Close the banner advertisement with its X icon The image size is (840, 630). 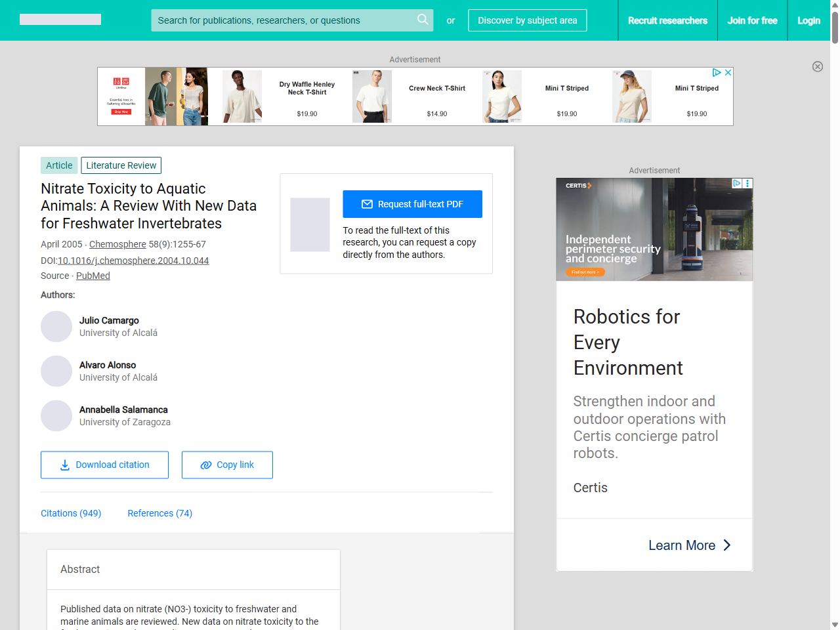[x=728, y=72]
